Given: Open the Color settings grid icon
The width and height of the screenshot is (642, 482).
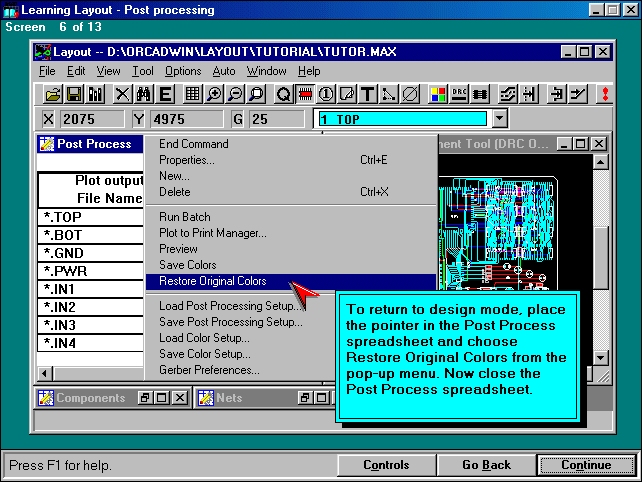Looking at the screenshot, I should coord(437,94).
